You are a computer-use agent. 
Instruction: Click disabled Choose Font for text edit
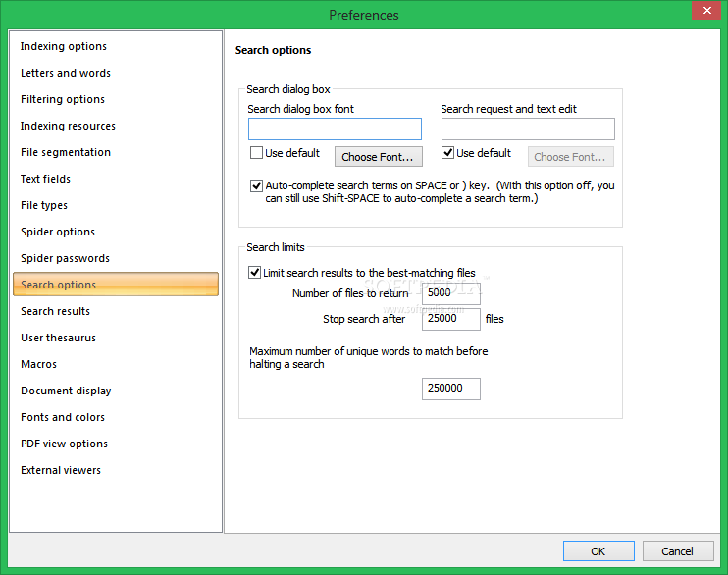coord(571,157)
